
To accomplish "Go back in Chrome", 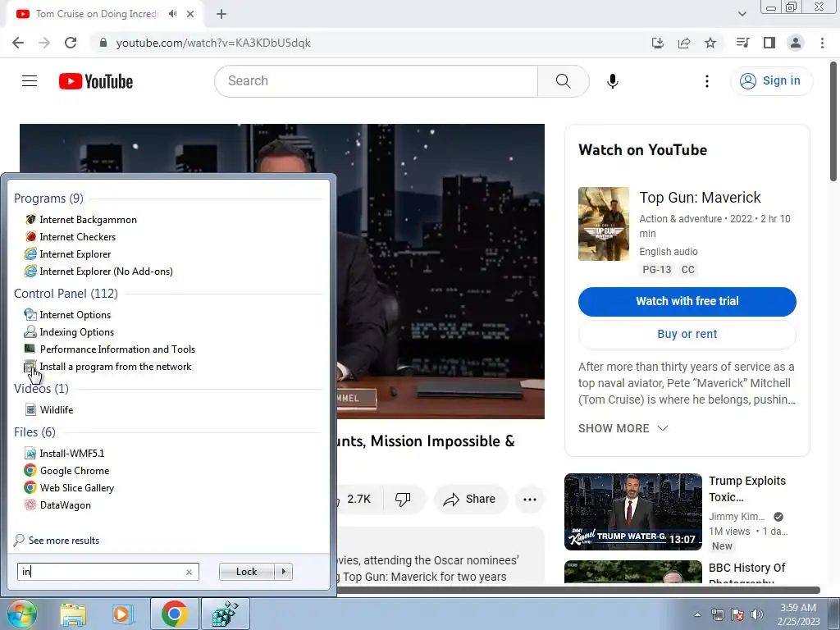I will [x=18, y=43].
